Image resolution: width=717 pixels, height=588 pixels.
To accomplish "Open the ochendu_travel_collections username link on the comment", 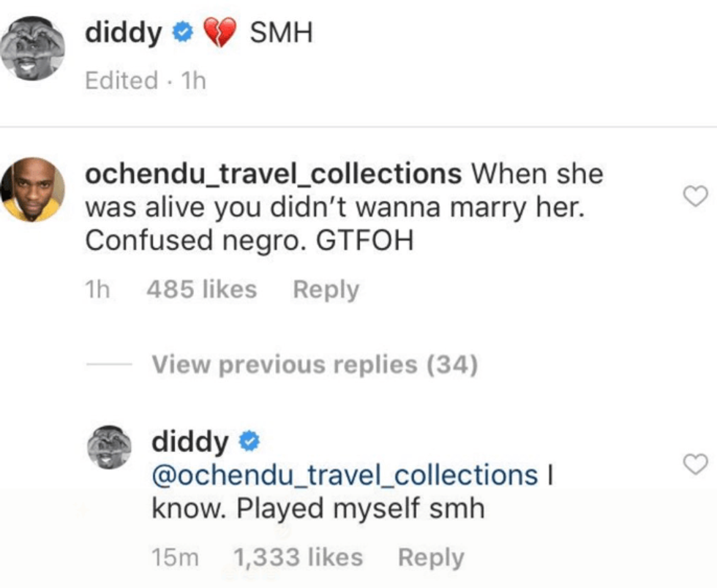I will (274, 175).
